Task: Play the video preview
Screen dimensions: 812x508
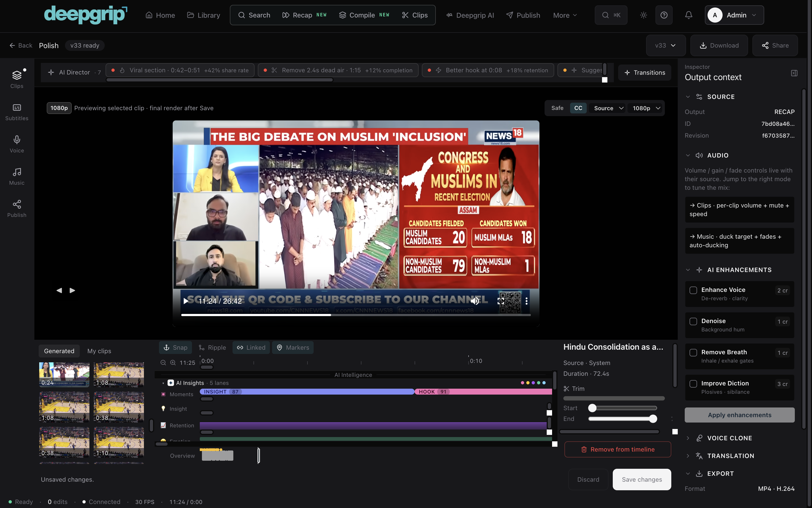Action: click(x=186, y=301)
